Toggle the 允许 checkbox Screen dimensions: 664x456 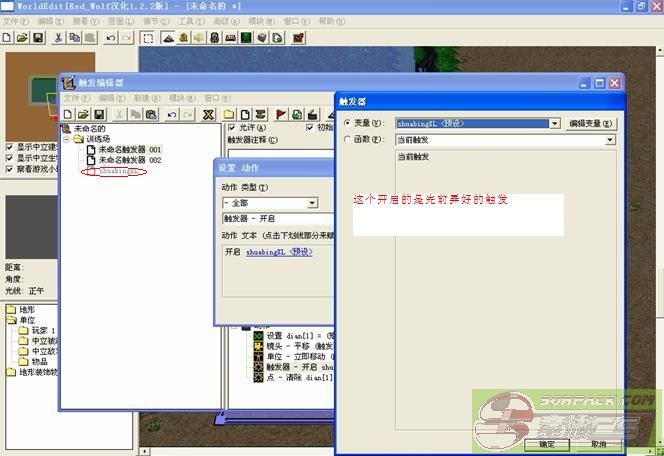[x=233, y=128]
